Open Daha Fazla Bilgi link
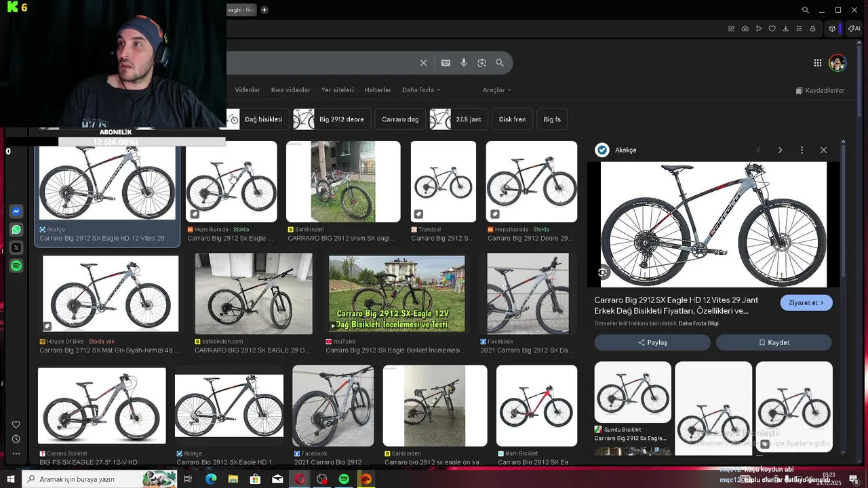The height and width of the screenshot is (488, 868). pyautogui.click(x=698, y=323)
